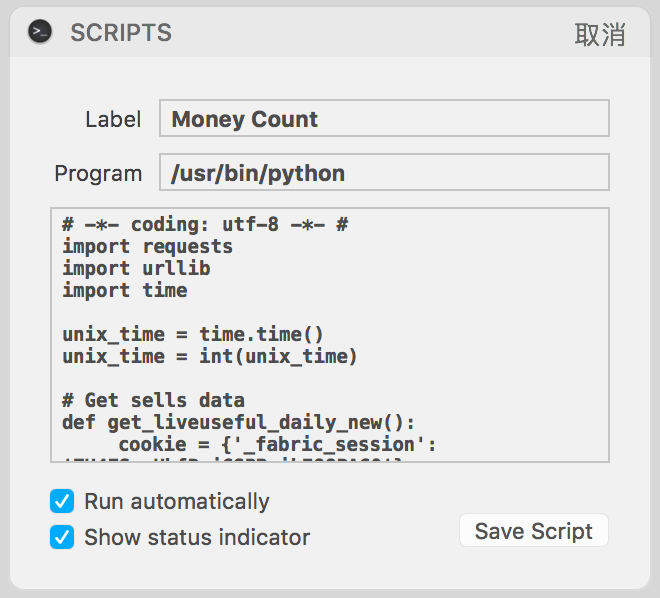Place cursor on "unix_time = time.time()" line
660x598 pixels.
tap(192, 335)
